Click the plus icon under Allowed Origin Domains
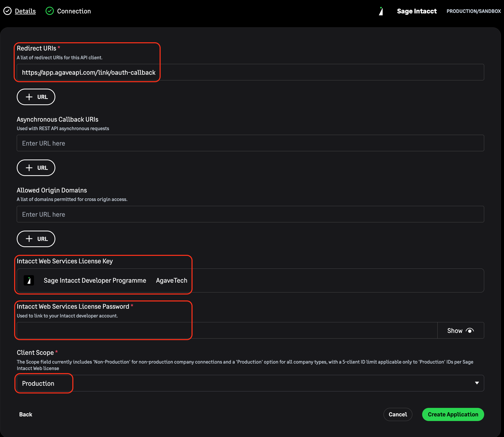This screenshot has height=437, width=504. click(29, 239)
